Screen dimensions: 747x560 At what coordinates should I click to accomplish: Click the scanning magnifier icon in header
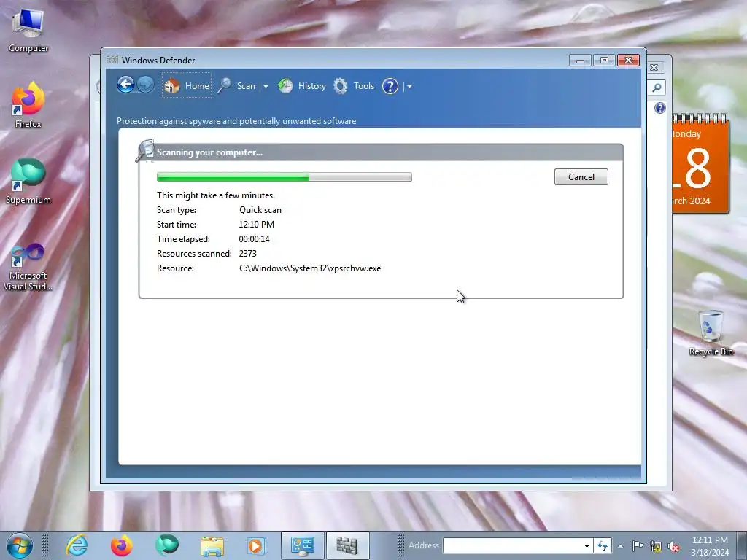pyautogui.click(x=145, y=150)
